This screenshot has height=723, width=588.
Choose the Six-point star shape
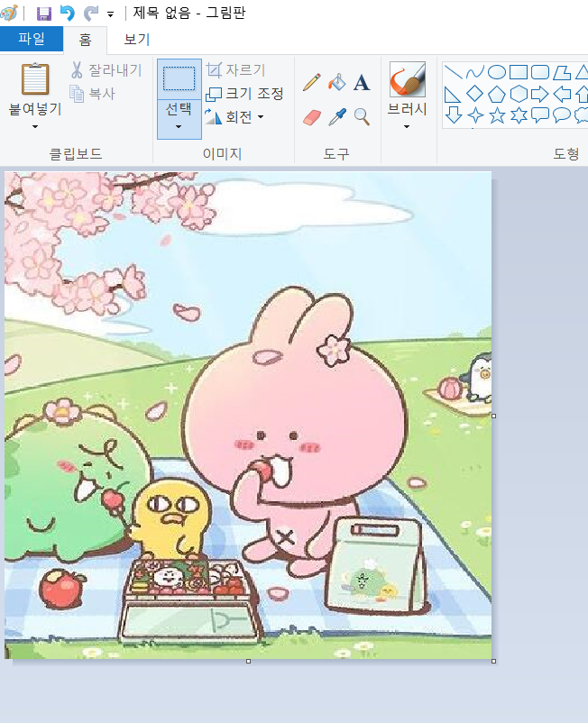click(x=519, y=115)
